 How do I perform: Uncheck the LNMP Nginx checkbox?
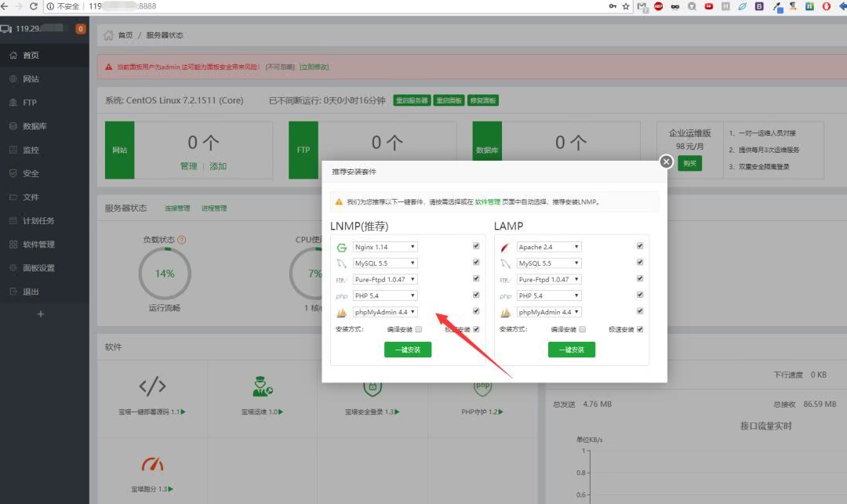(x=476, y=246)
